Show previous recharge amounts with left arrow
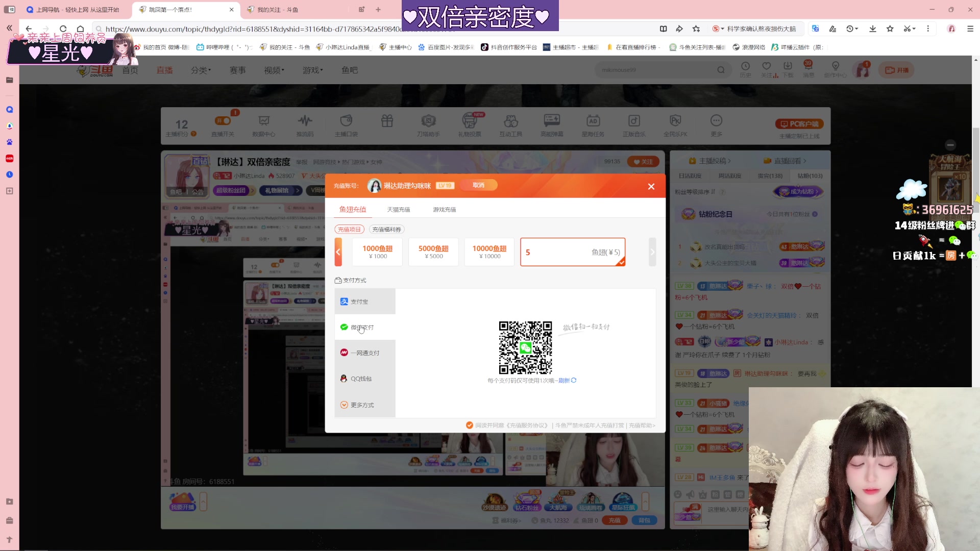This screenshot has height=551, width=980. (338, 252)
